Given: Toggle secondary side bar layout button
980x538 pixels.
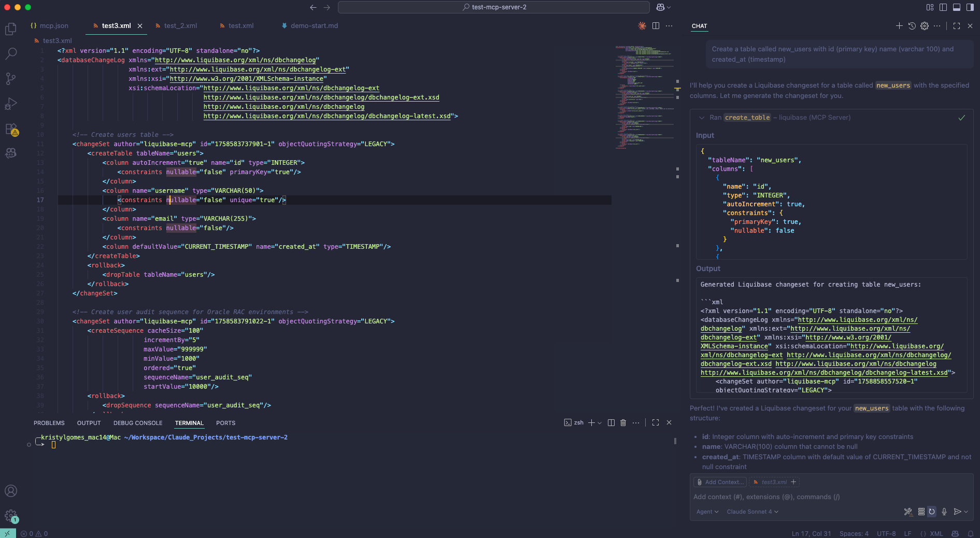Looking at the screenshot, I should (x=970, y=7).
